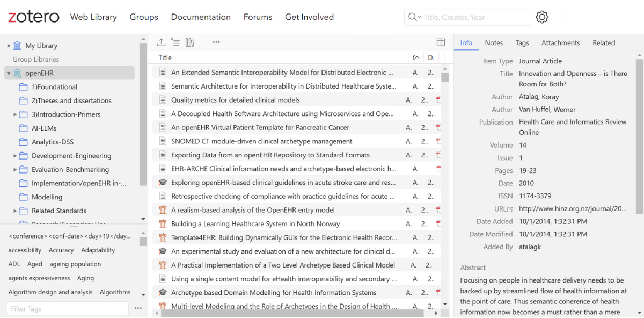
Task: Click the Export toolbar icon
Action: pyautogui.click(x=161, y=42)
